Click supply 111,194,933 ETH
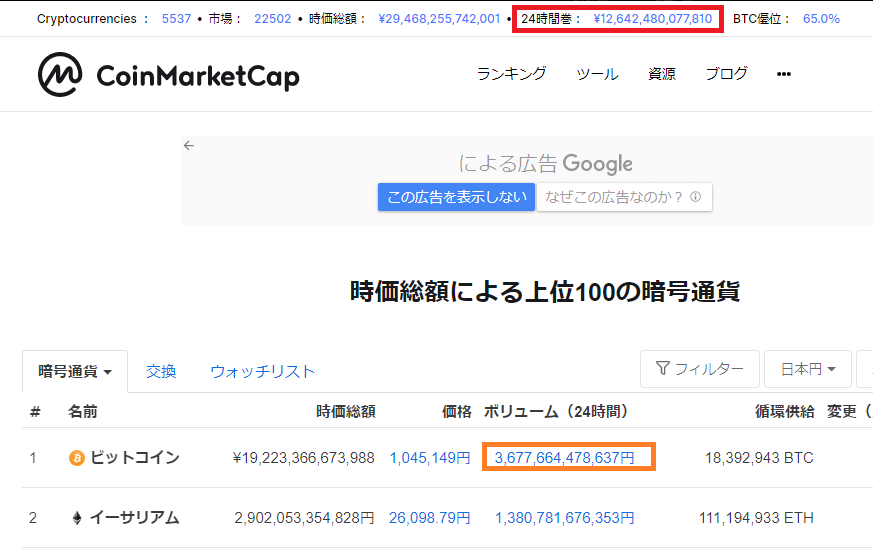The image size is (873, 555). tap(756, 518)
